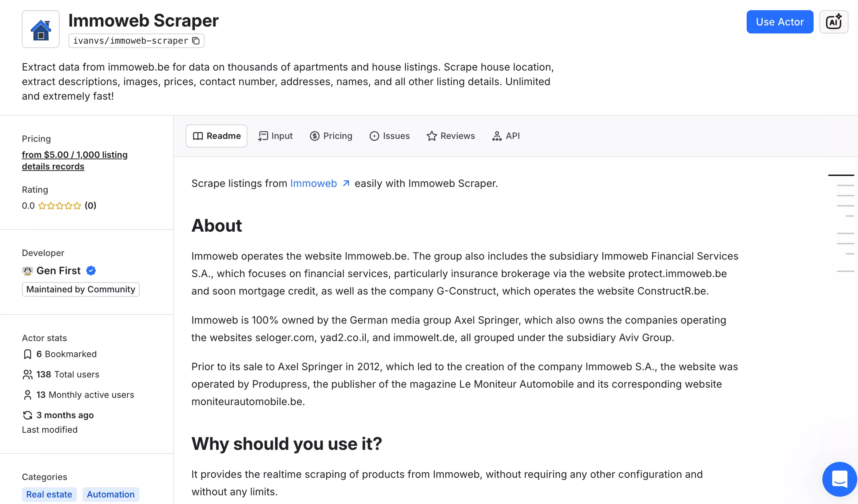Jump to the first table of contents marker
The height and width of the screenshot is (504, 858).
point(841,175)
